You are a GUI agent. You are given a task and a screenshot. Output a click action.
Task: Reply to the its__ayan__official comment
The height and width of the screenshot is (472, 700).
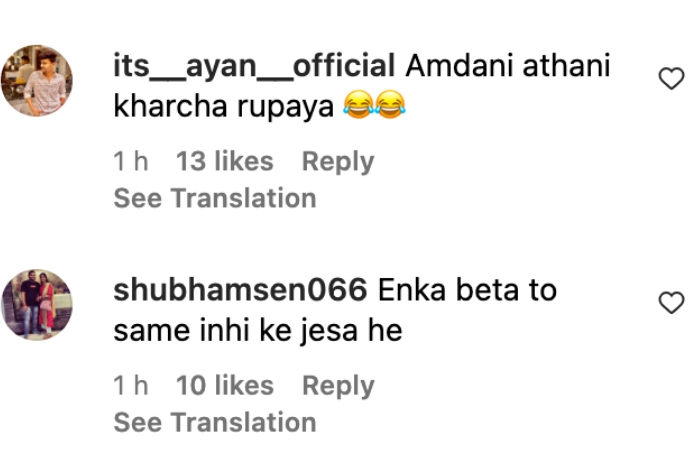pyautogui.click(x=338, y=161)
